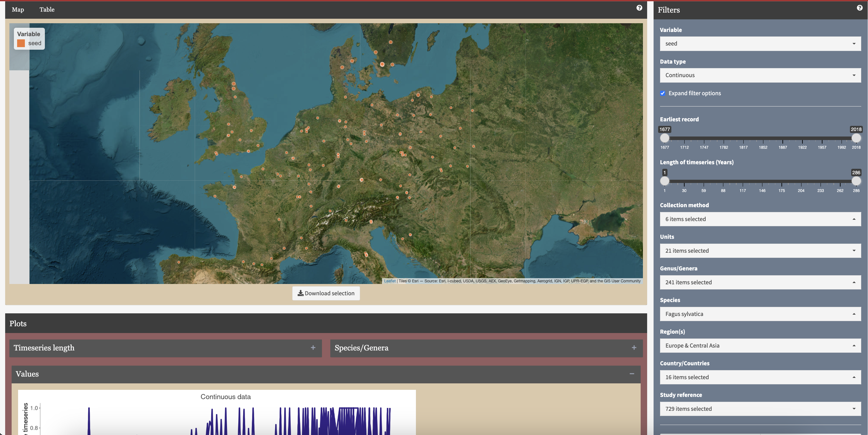Click Earliest record slider 1677 handle

coord(665,138)
